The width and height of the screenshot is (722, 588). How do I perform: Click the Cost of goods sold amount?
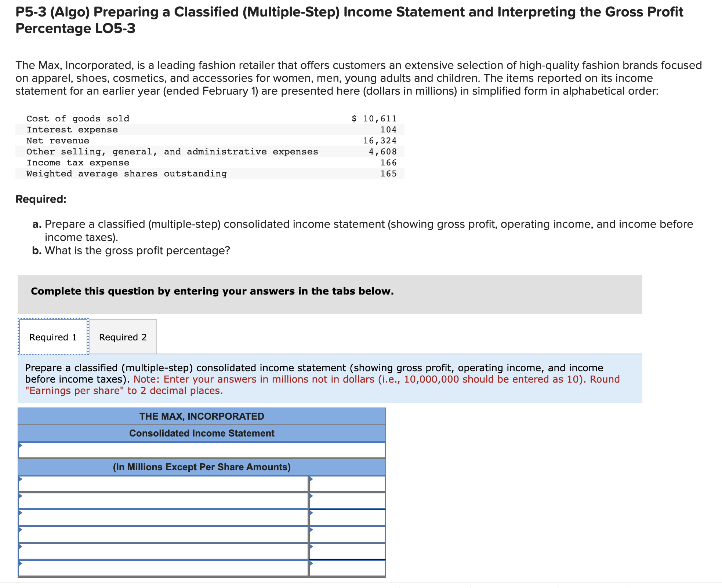(374, 118)
